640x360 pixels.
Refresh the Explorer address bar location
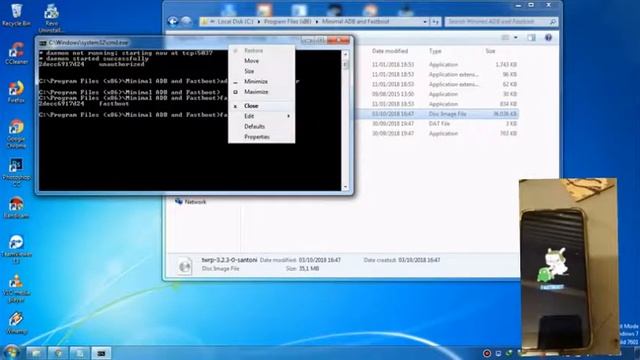coord(436,22)
